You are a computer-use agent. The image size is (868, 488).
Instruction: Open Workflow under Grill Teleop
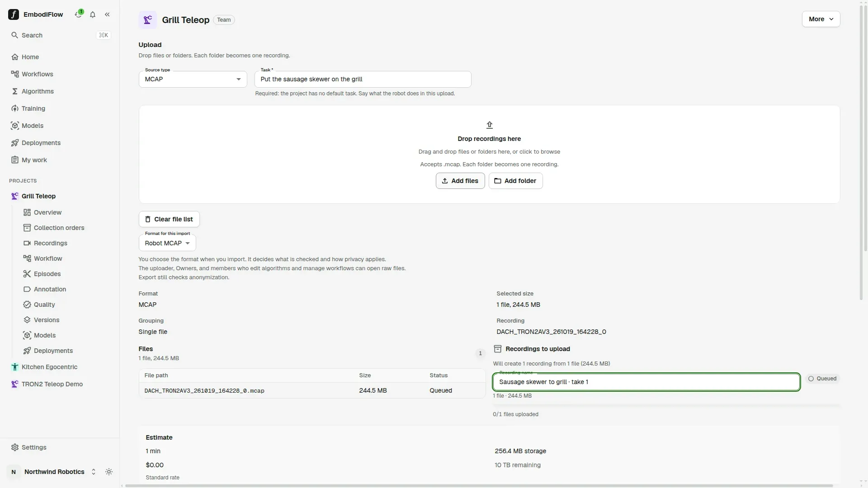pos(66,258)
